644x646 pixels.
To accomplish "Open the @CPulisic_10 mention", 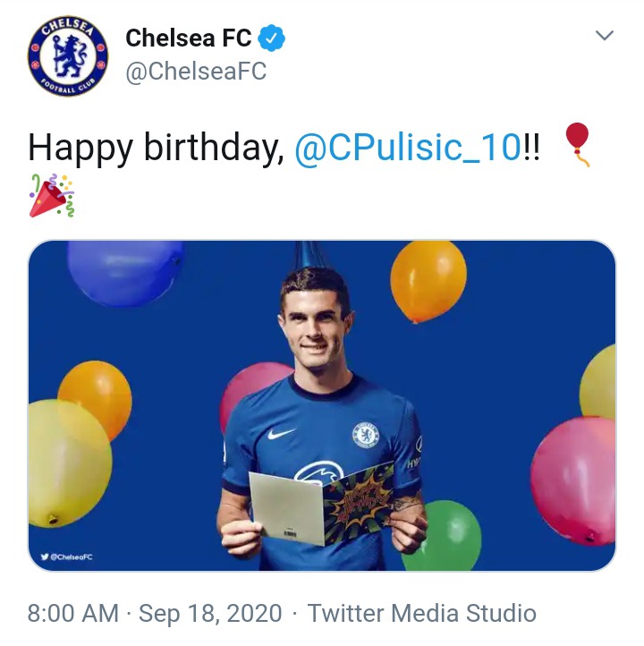I will [x=407, y=146].
